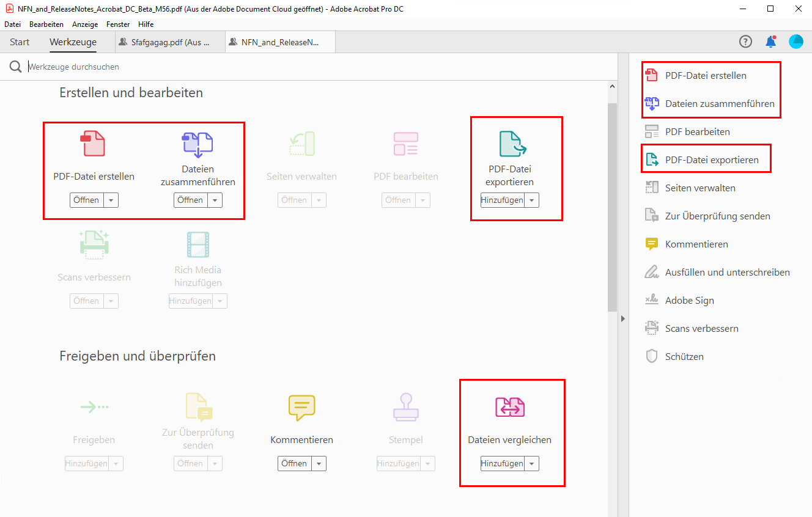Click Öffnen under Seiten verwalten

pyautogui.click(x=294, y=200)
